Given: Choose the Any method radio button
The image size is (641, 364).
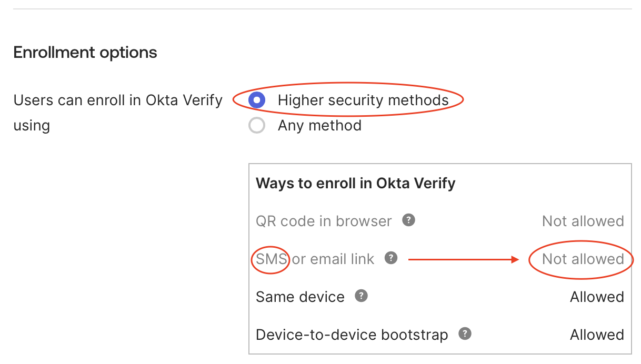Looking at the screenshot, I should click(x=257, y=126).
